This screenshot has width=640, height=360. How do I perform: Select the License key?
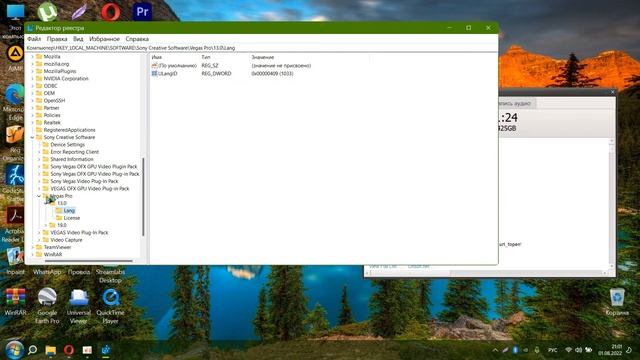point(72,218)
